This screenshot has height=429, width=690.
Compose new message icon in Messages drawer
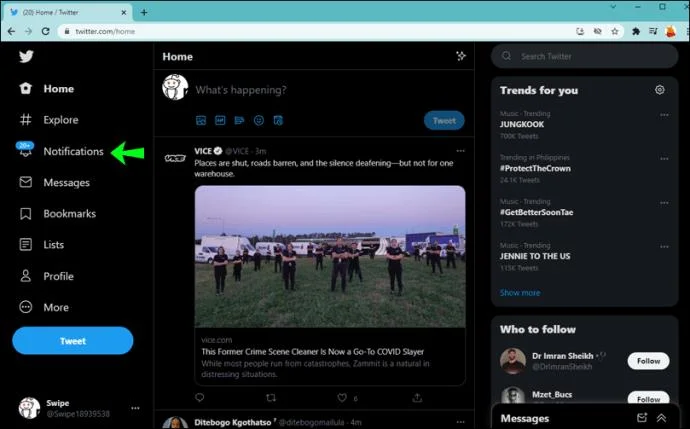[x=642, y=418]
